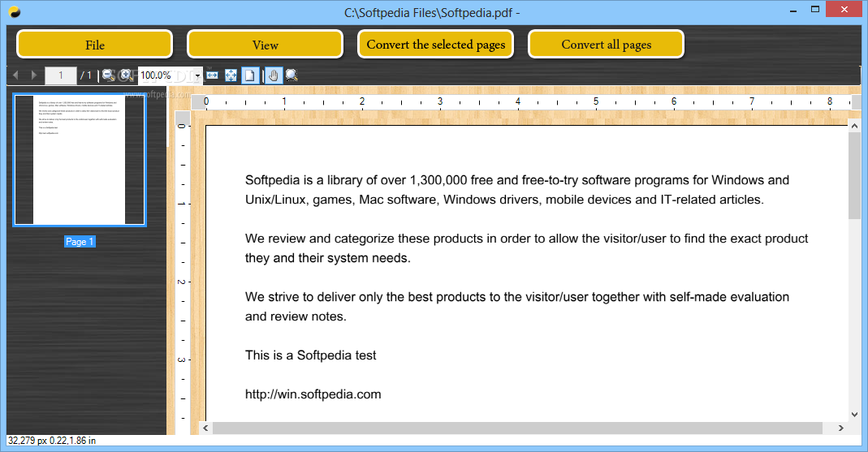The height and width of the screenshot is (452, 868).
Task: Click the 'This is a Softpedia test' line
Action: 310,355
